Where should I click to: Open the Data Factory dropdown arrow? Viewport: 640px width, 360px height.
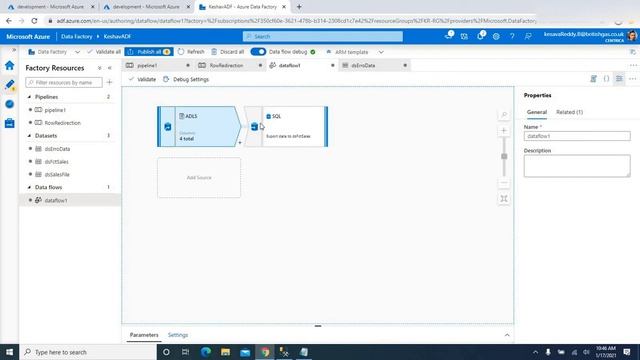click(x=77, y=52)
